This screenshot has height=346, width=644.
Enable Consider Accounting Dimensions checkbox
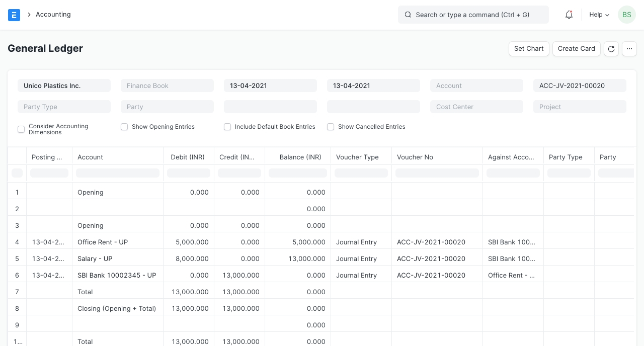(x=21, y=129)
